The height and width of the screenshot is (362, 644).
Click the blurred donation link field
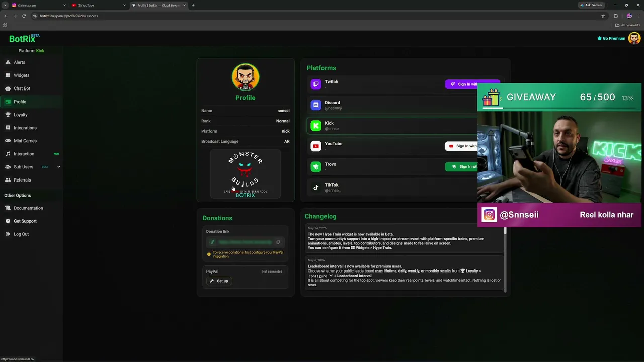(245, 242)
